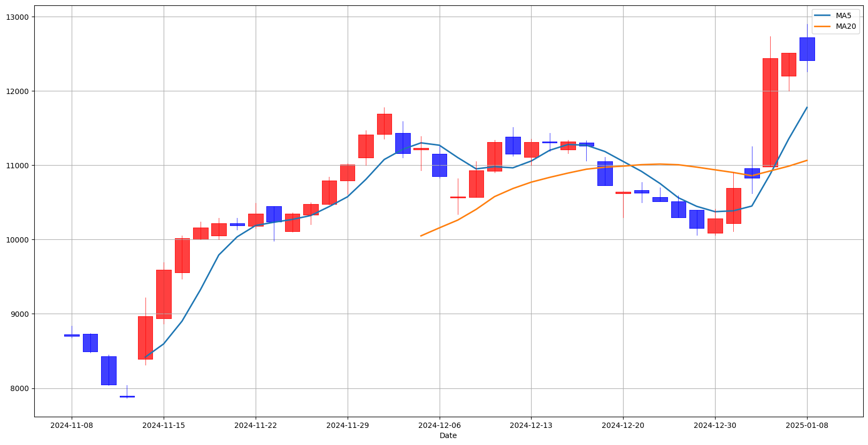This screenshot has height=445, width=868.
Task: Click the 2024-11-22 date tick label
Action: pyautogui.click(x=256, y=426)
